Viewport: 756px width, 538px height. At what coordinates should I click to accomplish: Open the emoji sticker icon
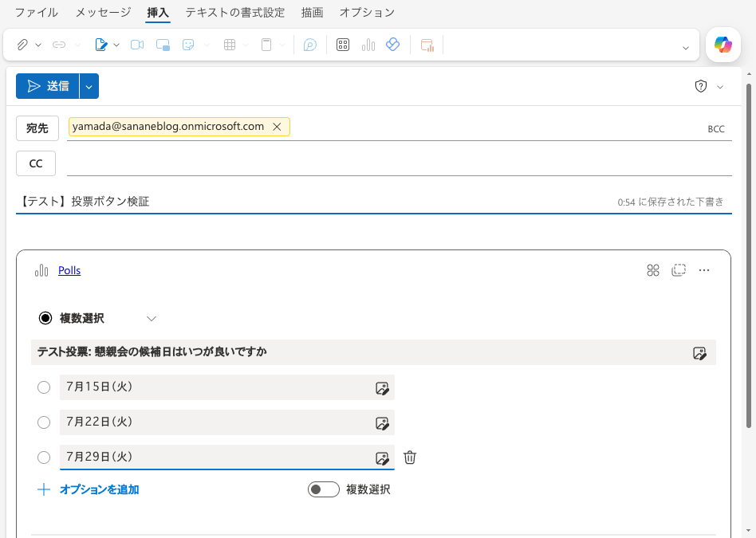click(188, 45)
